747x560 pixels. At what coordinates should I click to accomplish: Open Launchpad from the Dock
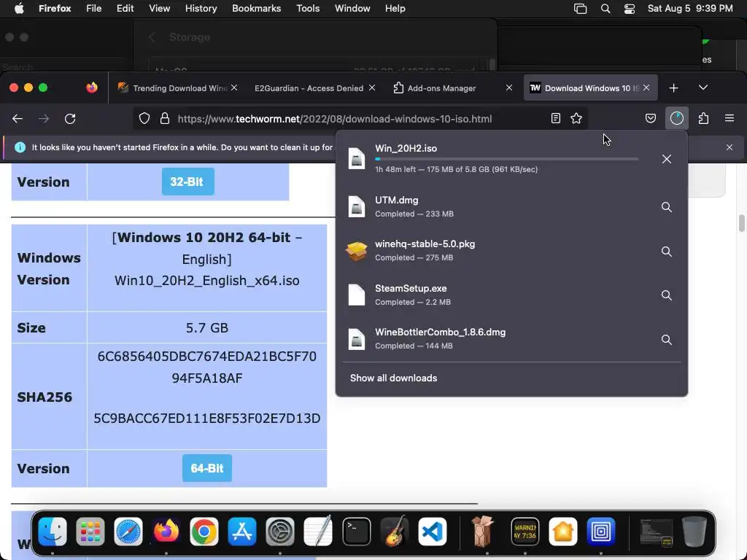(90, 531)
